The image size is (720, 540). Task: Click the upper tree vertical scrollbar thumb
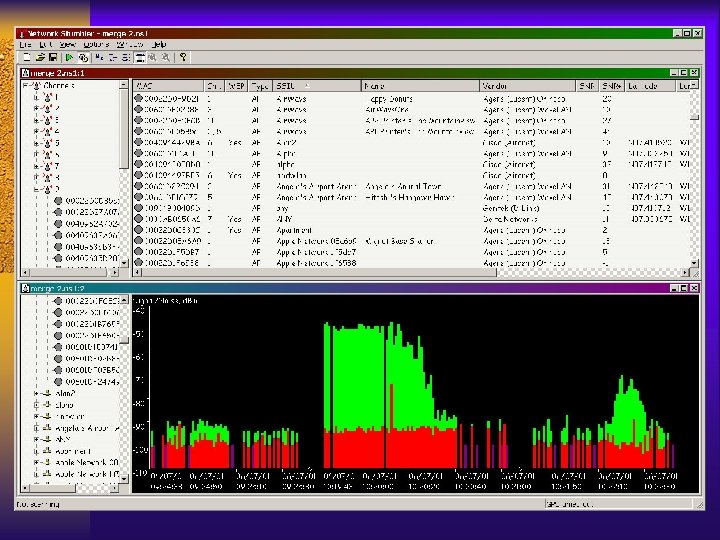(x=124, y=129)
